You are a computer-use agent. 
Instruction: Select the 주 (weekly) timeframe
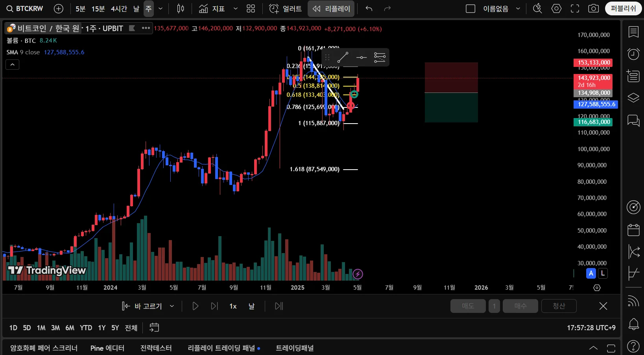click(148, 9)
